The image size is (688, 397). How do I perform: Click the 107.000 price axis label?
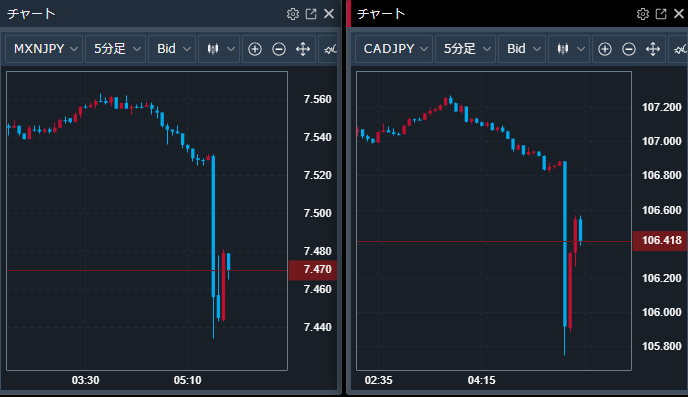coord(662,141)
